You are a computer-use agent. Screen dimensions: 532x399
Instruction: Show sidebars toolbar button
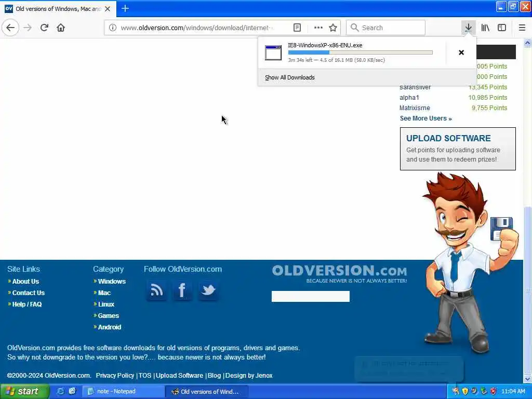click(502, 28)
